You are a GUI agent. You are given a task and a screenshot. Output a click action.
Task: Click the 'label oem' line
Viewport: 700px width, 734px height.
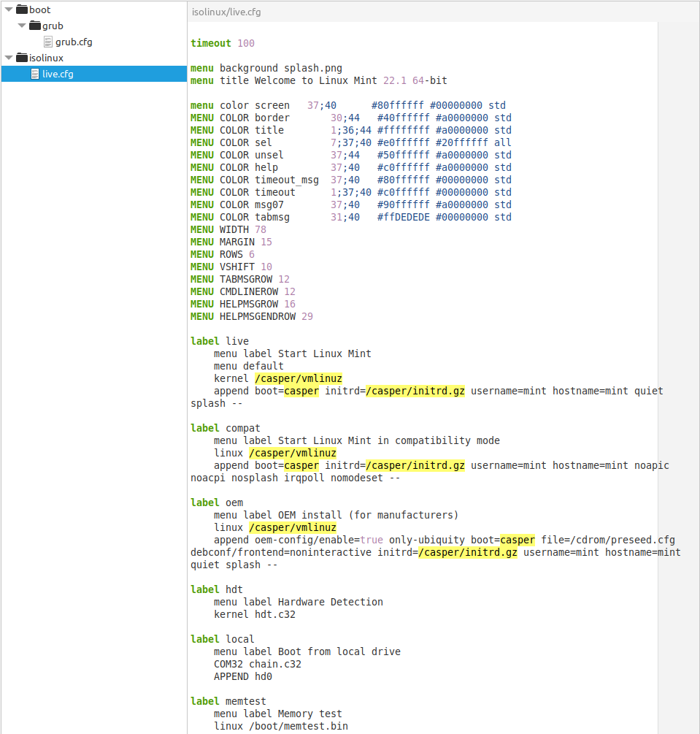pos(217,502)
